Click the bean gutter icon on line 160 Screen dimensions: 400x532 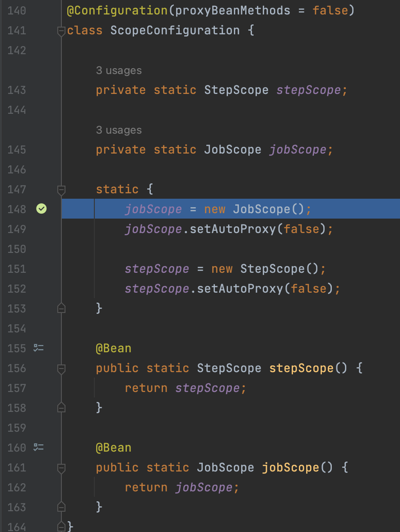[38, 447]
